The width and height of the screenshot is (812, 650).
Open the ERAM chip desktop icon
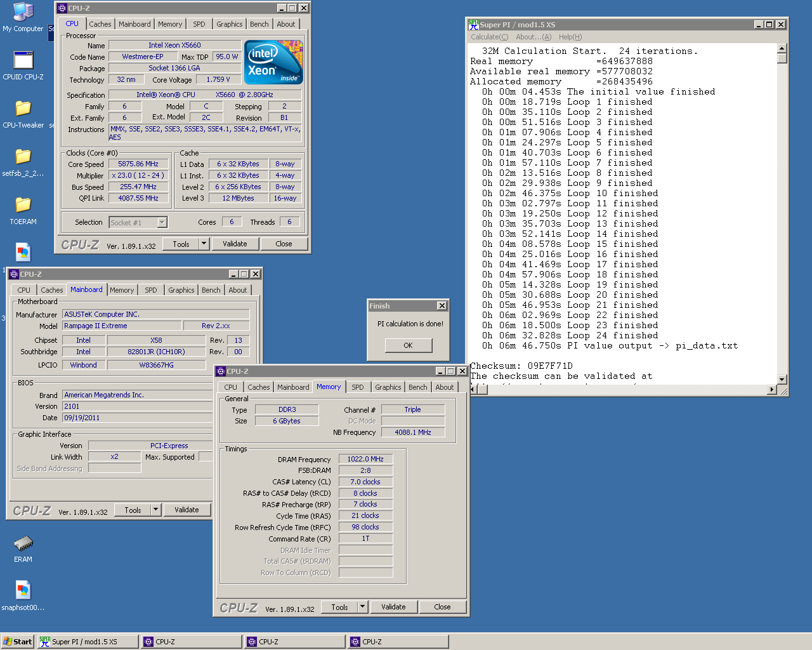tap(23, 548)
